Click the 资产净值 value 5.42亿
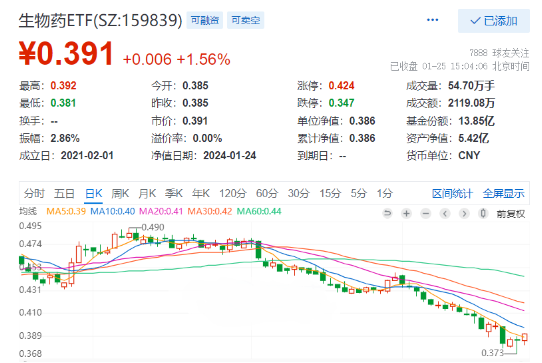Image resolution: width=542 pixels, height=363 pixels. (x=474, y=138)
